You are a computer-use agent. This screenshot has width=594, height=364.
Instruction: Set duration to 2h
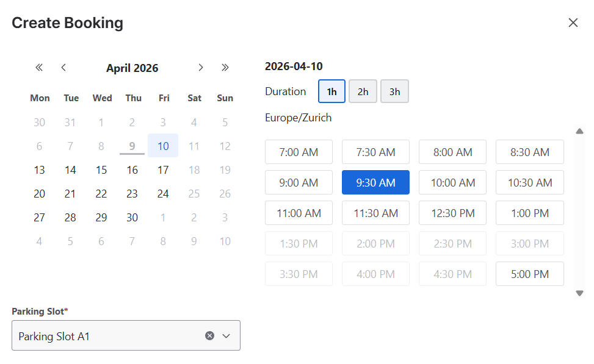(363, 91)
